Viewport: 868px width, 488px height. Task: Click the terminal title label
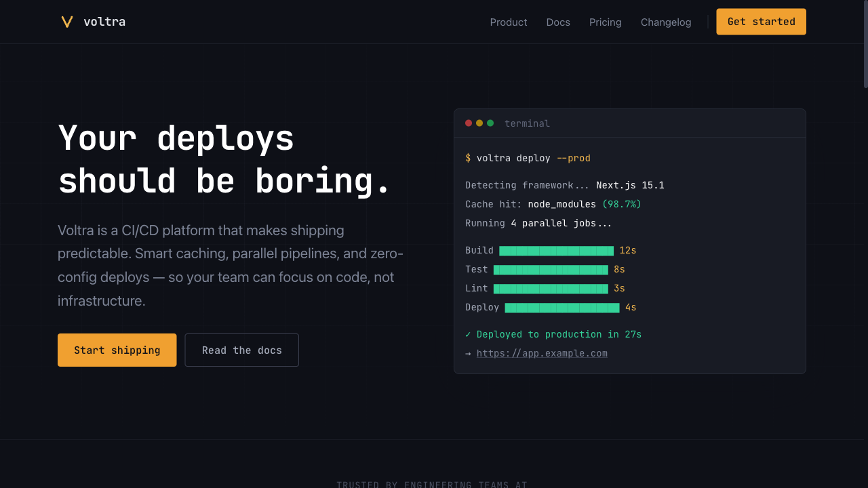527,123
